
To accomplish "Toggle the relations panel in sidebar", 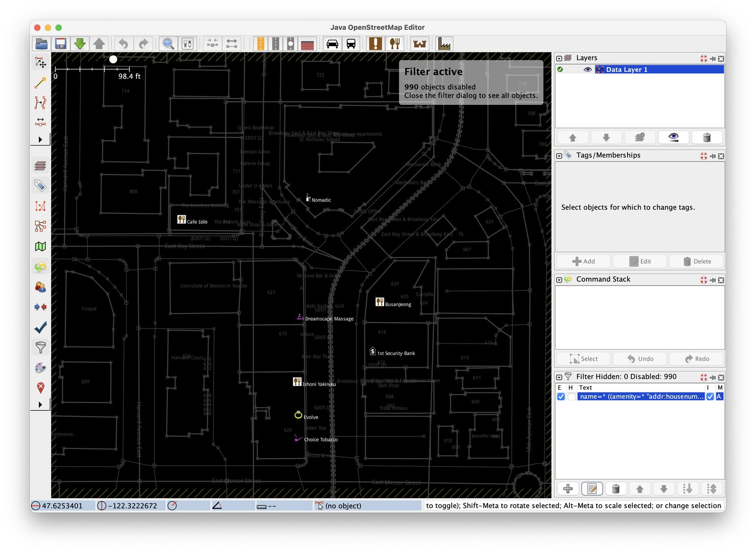I will pos(41,226).
